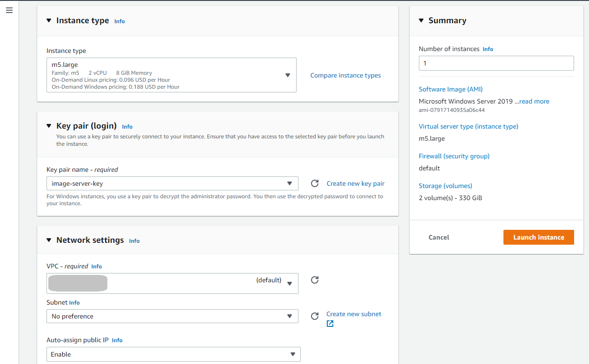Click external link icon under Create new subnet
Screen dimensions: 589x364
click(x=330, y=324)
